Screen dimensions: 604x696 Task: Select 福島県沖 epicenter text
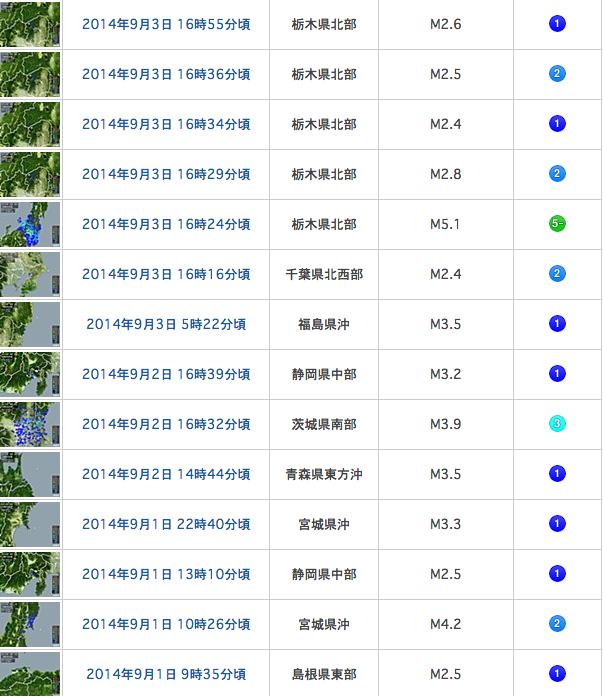(x=324, y=324)
